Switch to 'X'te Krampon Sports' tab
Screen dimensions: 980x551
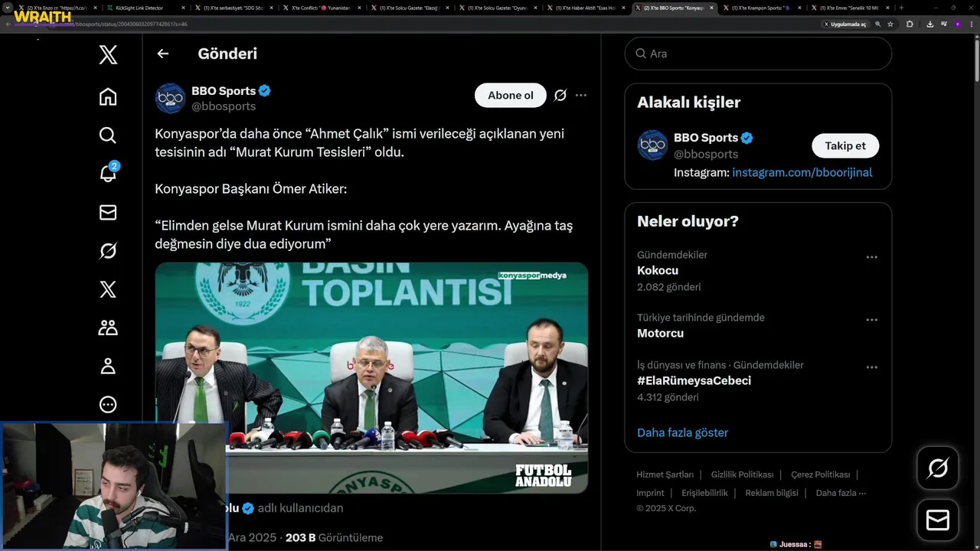tap(762, 8)
